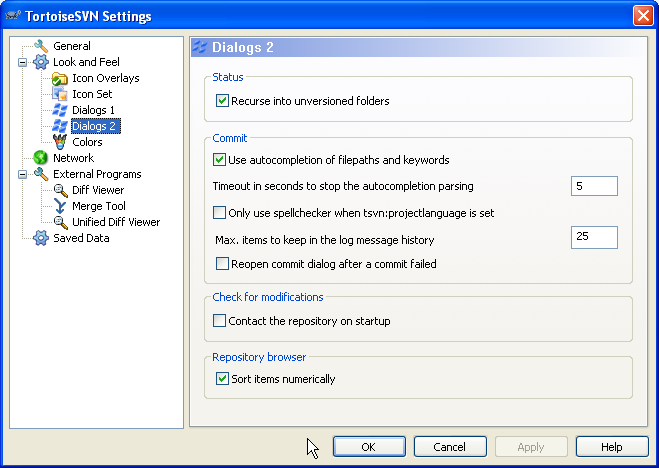Image resolution: width=659 pixels, height=468 pixels.
Task: Click the max log message history field
Action: tap(594, 237)
